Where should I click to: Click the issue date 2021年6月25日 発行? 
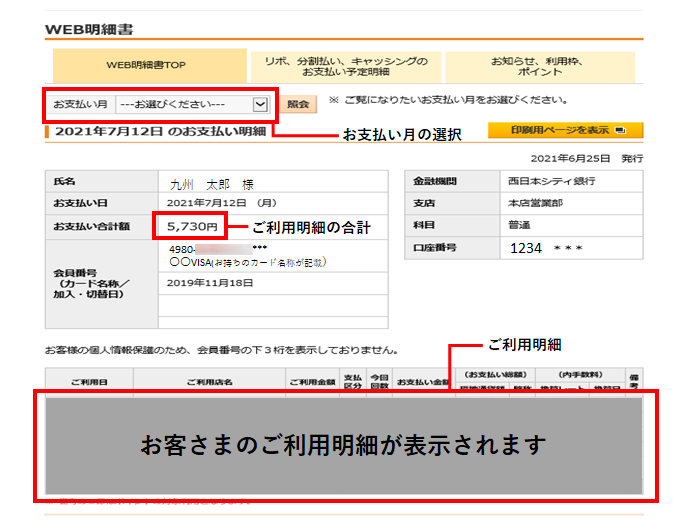tap(587, 159)
